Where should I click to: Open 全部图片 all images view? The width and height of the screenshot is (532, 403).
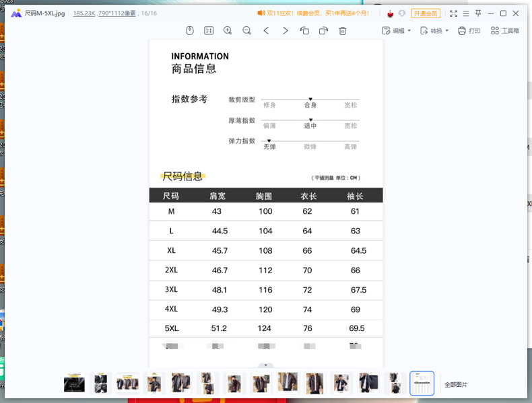[456, 385]
